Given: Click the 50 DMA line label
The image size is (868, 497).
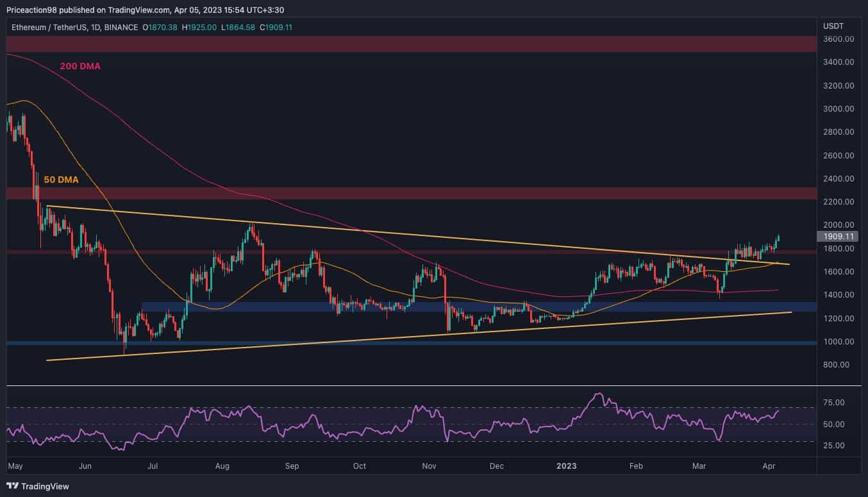Looking at the screenshot, I should [61, 180].
